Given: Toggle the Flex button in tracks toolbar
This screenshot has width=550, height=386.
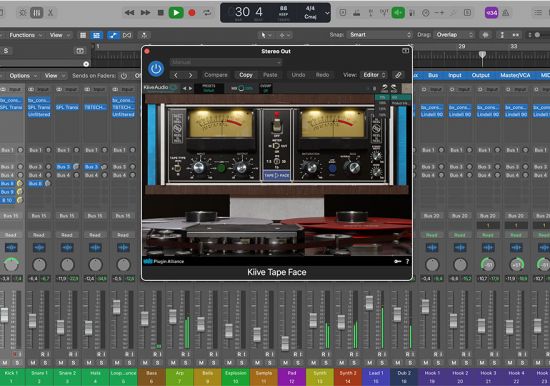Looking at the screenshot, I should (127, 35).
